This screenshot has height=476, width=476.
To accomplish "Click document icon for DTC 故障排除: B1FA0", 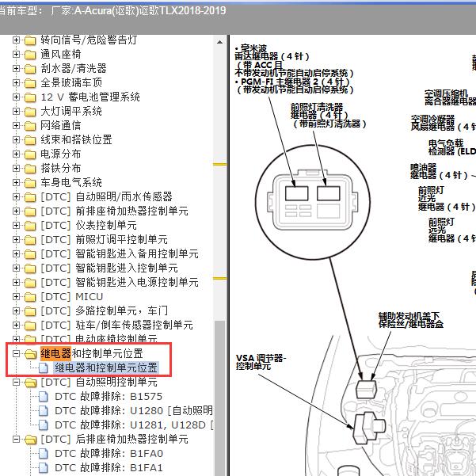I will tap(44, 454).
